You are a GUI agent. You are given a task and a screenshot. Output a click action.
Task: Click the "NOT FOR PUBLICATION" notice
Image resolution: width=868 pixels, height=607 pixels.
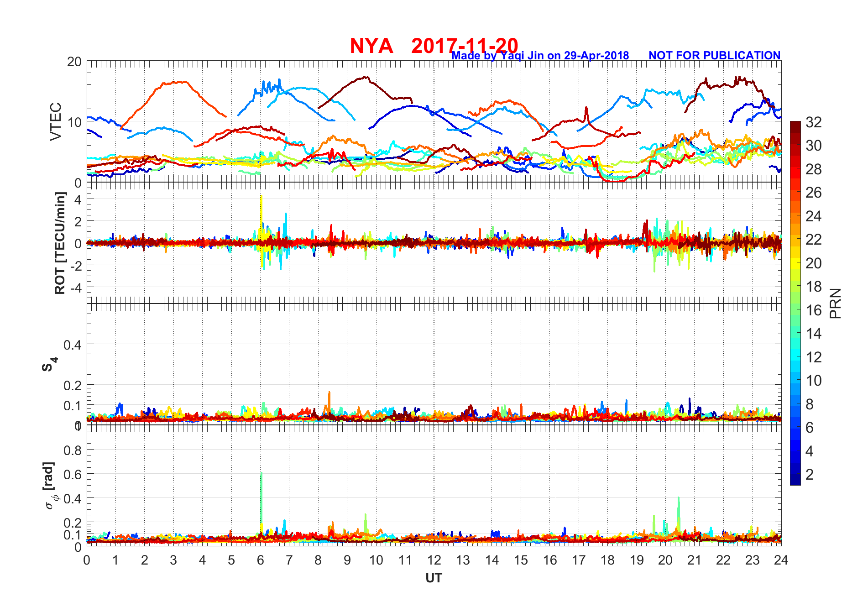coord(715,55)
